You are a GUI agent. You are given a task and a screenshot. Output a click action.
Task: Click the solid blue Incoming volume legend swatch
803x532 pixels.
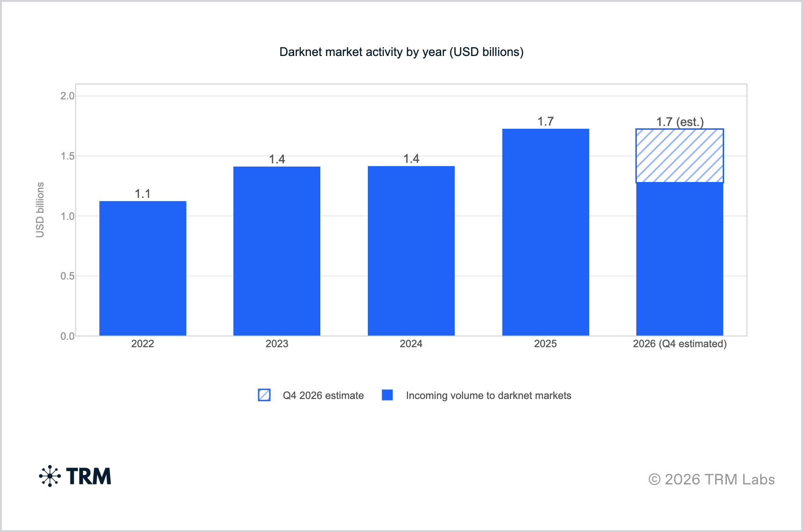387,395
